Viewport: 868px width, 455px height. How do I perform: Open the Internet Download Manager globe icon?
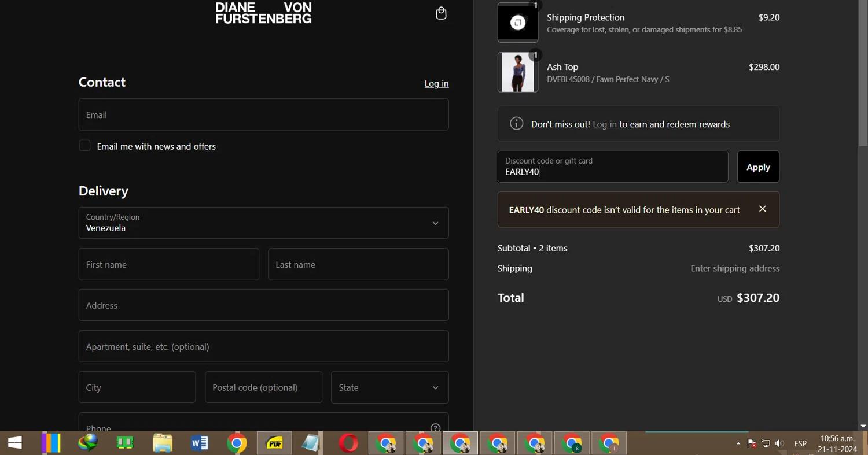pyautogui.click(x=88, y=443)
